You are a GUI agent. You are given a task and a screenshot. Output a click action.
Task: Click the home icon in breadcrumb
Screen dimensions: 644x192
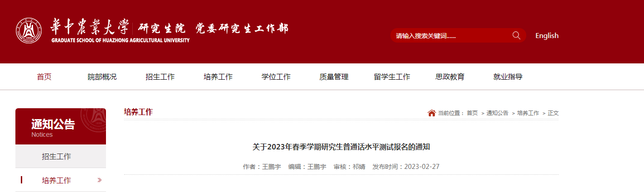[432, 113]
